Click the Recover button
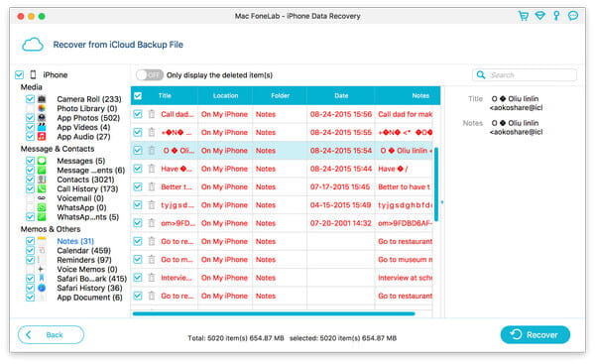This screenshot has width=595, height=364. 535,335
